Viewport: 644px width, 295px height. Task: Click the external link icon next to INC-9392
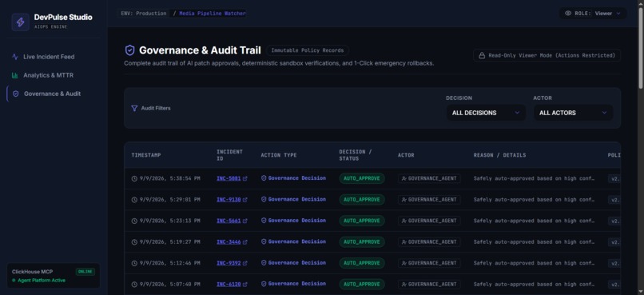[245, 263]
